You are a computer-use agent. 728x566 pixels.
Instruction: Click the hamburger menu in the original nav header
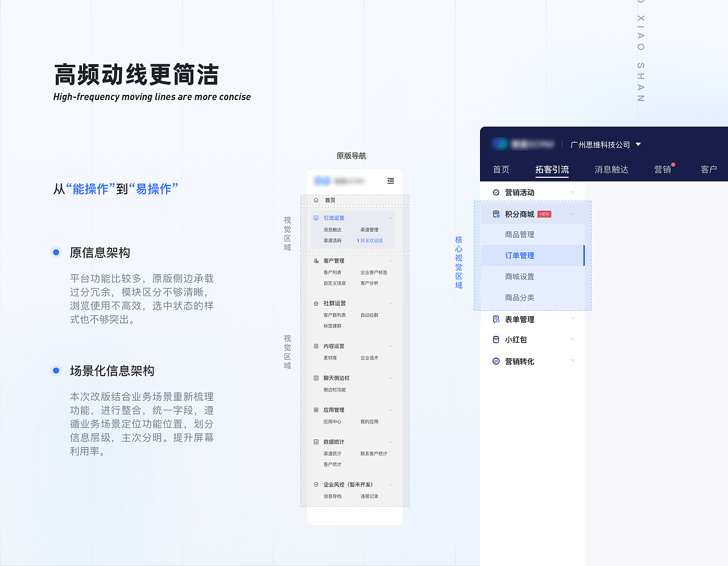tap(390, 181)
